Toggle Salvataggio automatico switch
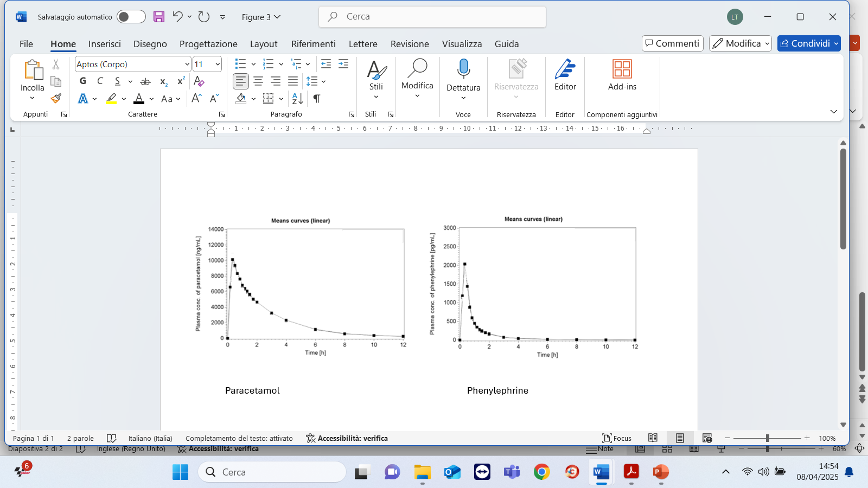Screen dimensions: 868x488 coord(131,17)
